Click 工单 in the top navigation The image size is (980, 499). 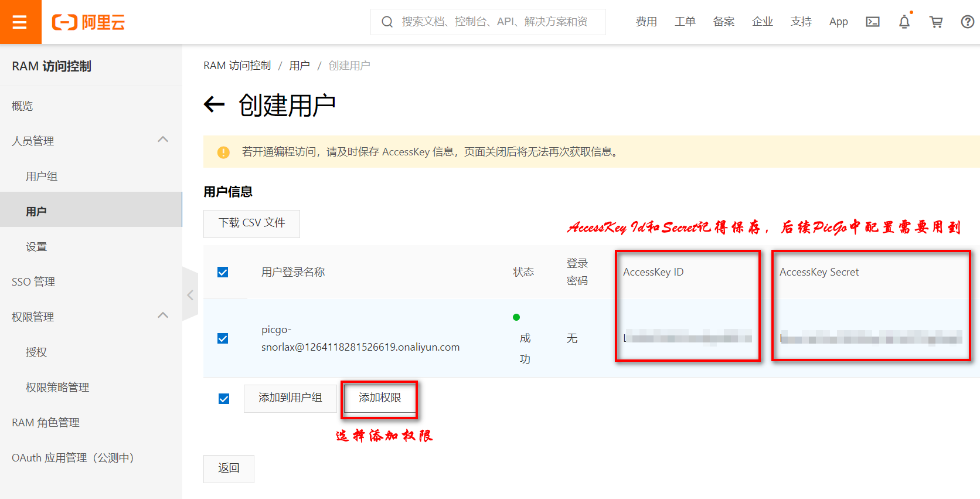[x=685, y=22]
